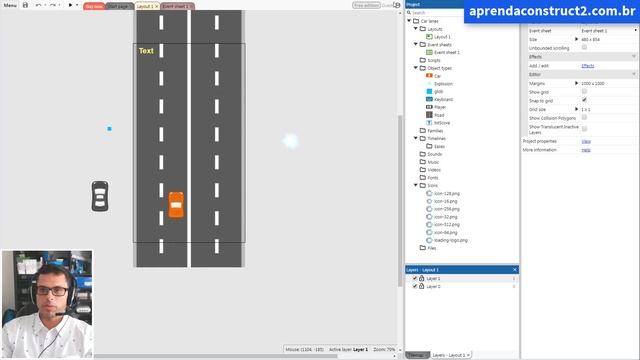Select the white explosion sprite on the canvas

[291, 141]
